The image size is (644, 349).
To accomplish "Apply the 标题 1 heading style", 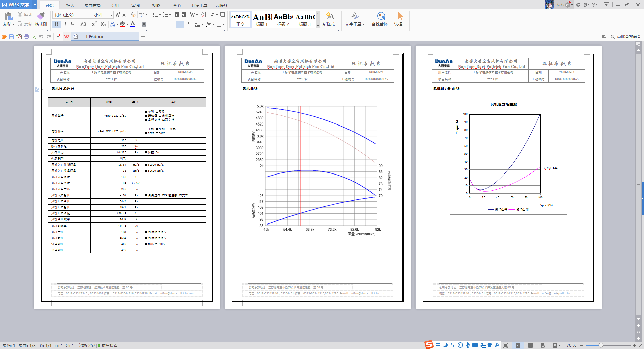I will coord(262,19).
